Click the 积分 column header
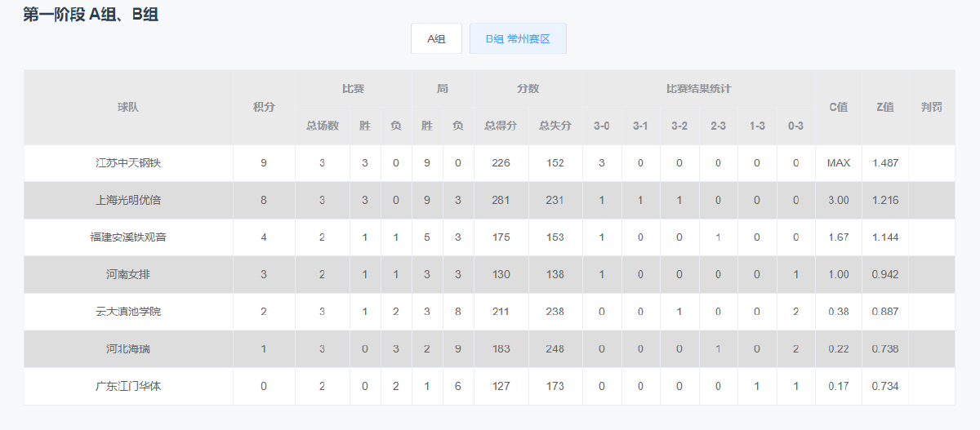Viewport: 980px width, 430px height. pos(264,108)
